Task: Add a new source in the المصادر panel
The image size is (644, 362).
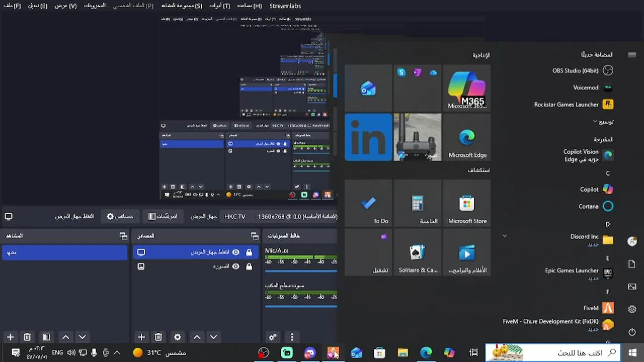Action: click(x=141, y=337)
